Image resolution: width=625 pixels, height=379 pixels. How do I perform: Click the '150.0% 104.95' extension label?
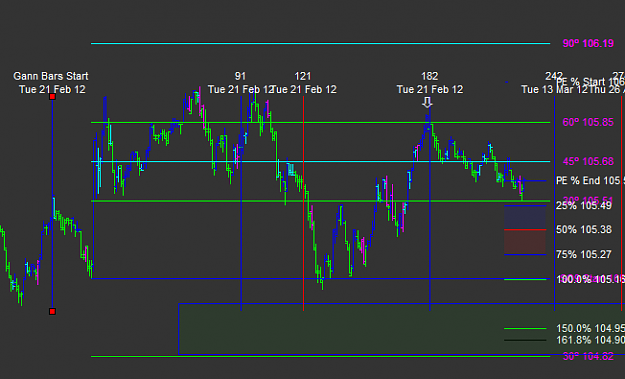pyautogui.click(x=590, y=328)
